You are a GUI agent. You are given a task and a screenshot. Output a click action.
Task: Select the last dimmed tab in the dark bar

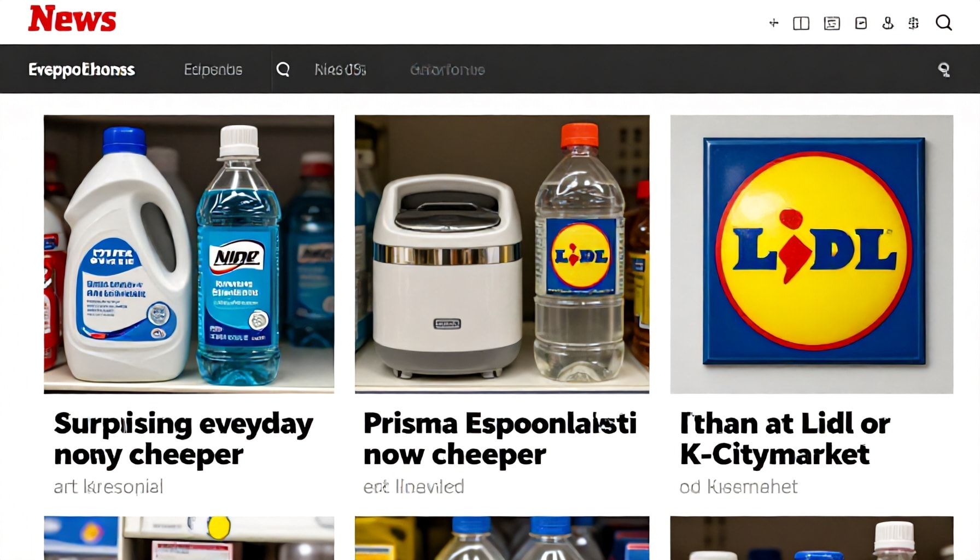tap(447, 69)
